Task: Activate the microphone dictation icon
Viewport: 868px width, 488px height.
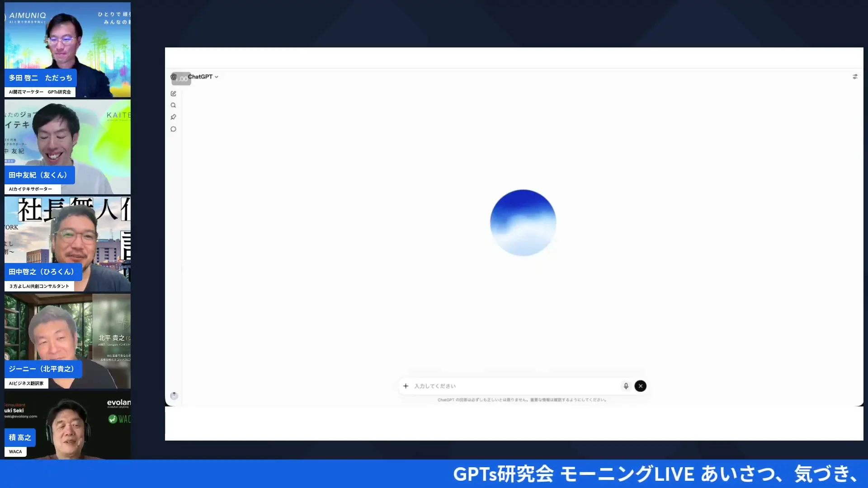Action: (x=626, y=386)
